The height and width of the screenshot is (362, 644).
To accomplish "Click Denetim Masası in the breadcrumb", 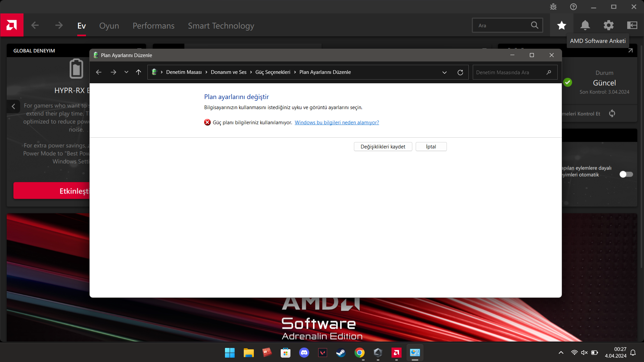I will point(184,72).
